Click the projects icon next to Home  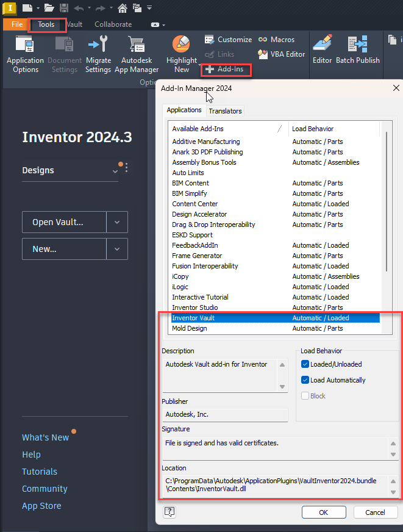(137, 8)
